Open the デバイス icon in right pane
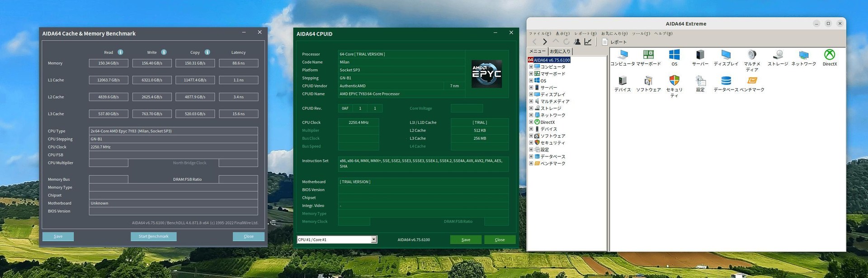This screenshot has height=278, width=868. [x=623, y=80]
